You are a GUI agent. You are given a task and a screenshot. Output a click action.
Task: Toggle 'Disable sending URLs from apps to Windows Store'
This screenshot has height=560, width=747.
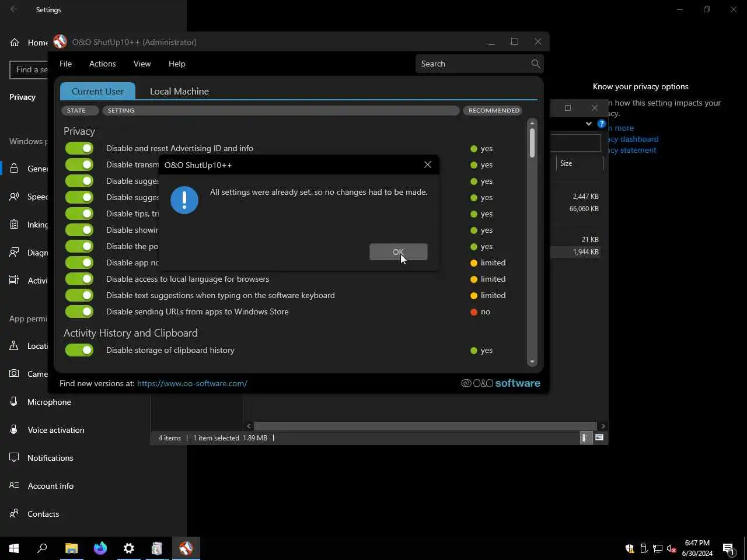click(79, 311)
